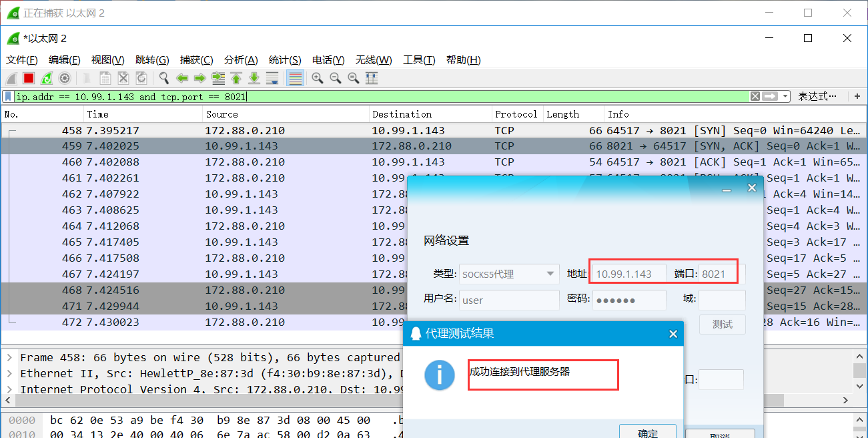Click go to specified packet icon
868x438 pixels.
click(x=218, y=78)
